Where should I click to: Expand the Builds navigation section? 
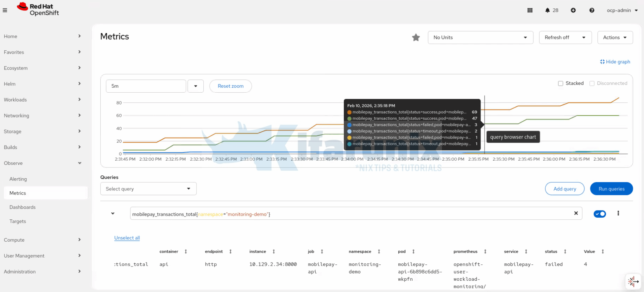(x=43, y=147)
